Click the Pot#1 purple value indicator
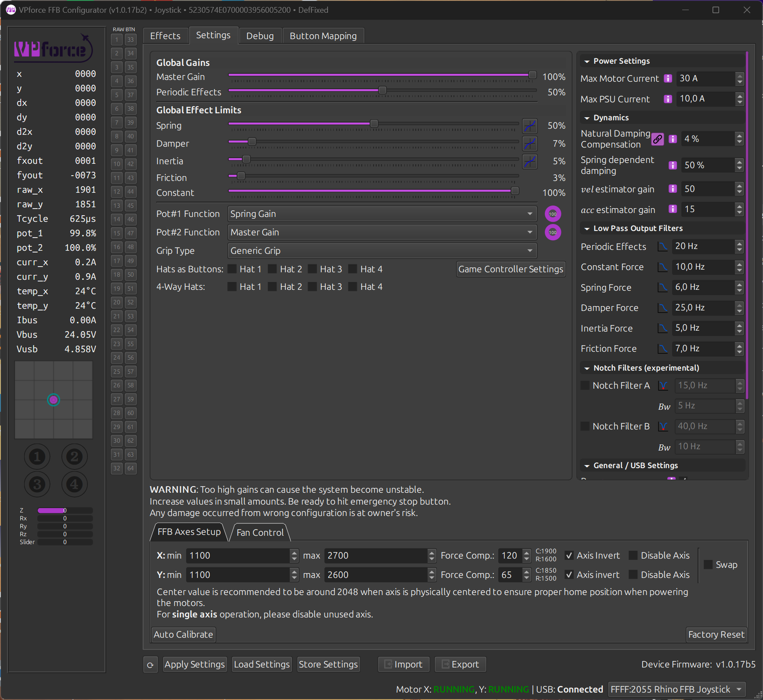 [553, 214]
